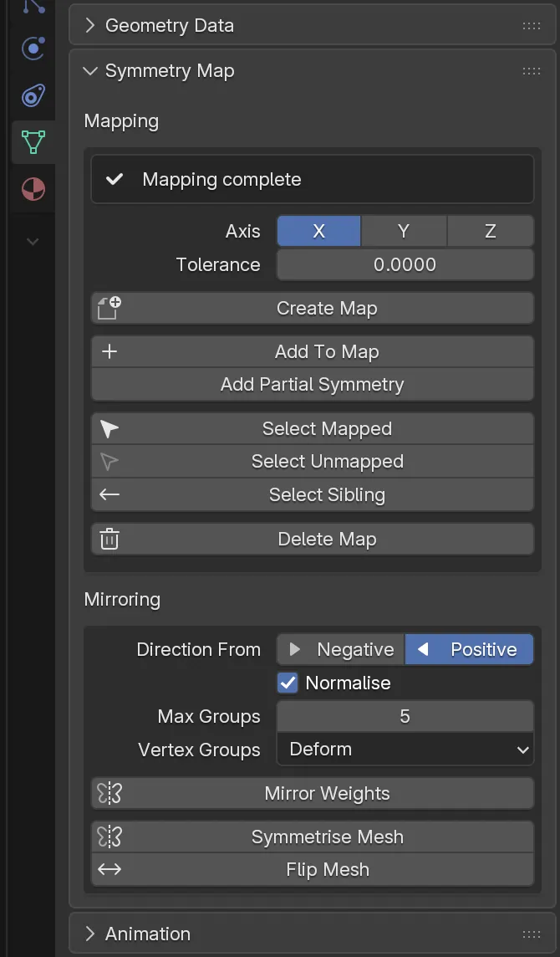Click the mirror icon on Symmetrise Mesh

point(109,837)
